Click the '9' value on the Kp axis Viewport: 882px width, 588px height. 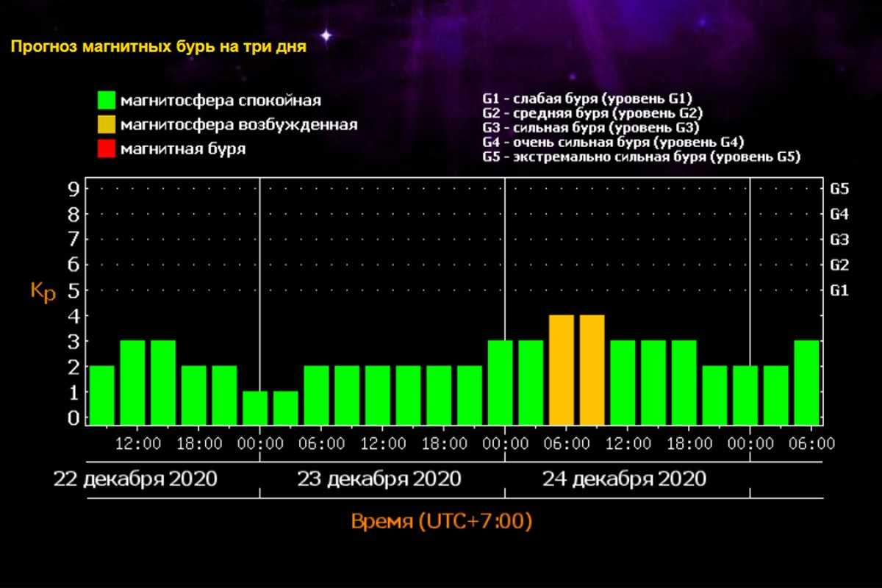73,189
